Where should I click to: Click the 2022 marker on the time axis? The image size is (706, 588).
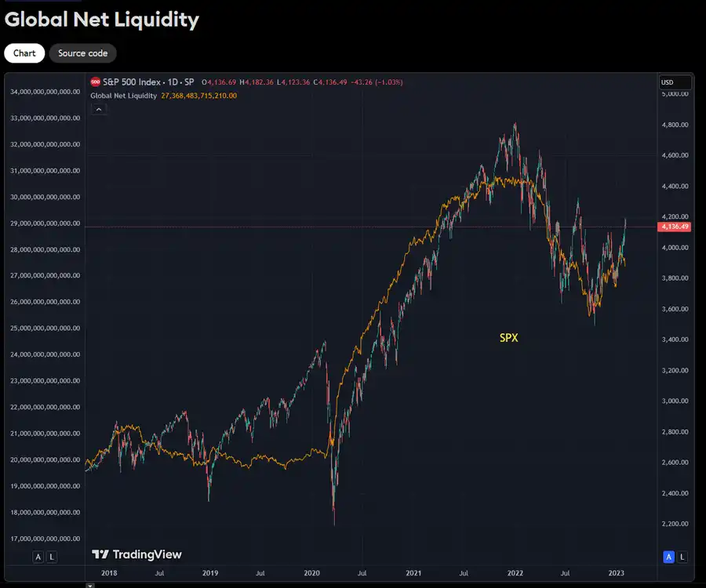pyautogui.click(x=515, y=574)
